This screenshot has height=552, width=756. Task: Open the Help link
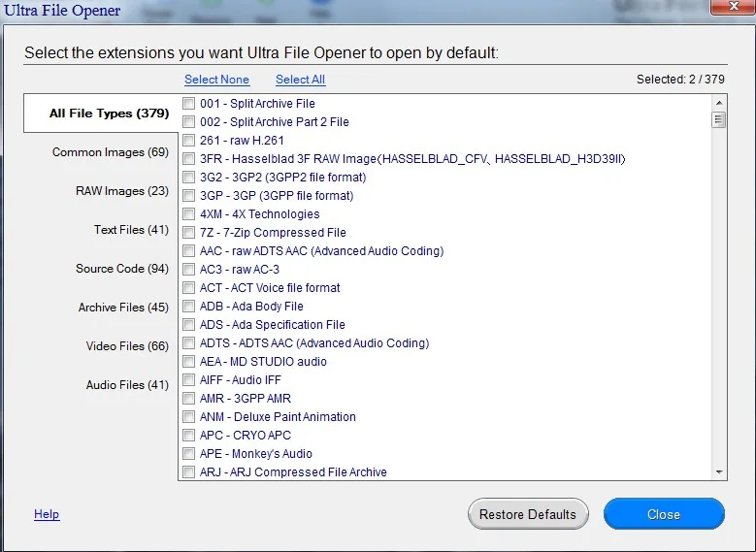point(47,514)
